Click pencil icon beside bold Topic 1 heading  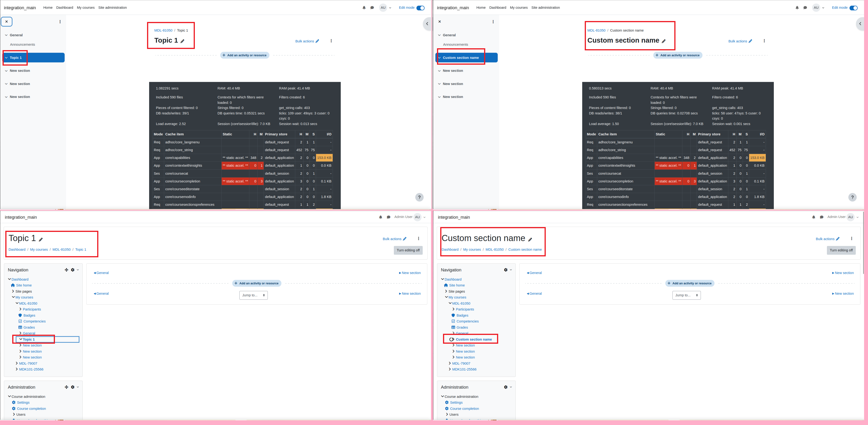click(182, 41)
